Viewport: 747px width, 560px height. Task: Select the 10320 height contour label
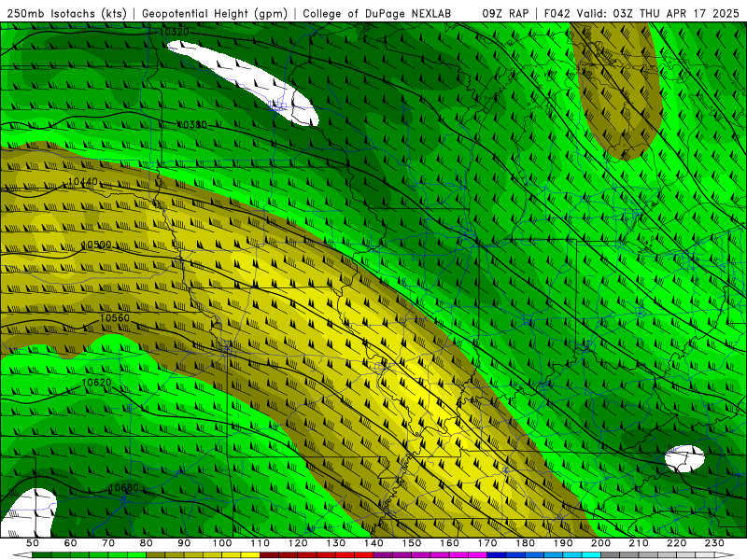coord(175,32)
